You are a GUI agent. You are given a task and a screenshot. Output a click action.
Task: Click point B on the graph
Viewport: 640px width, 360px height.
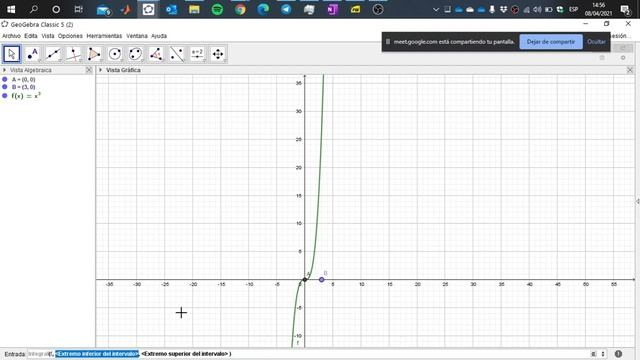click(x=322, y=280)
